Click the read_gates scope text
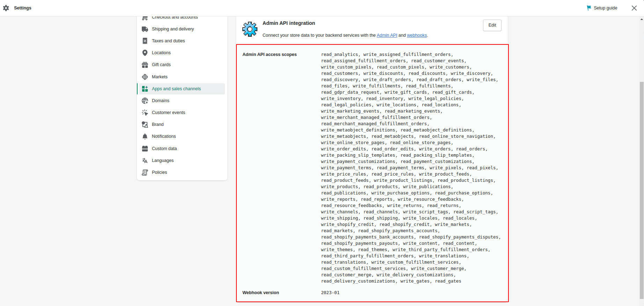Viewport: 644px width, 306px height. pyautogui.click(x=448, y=281)
